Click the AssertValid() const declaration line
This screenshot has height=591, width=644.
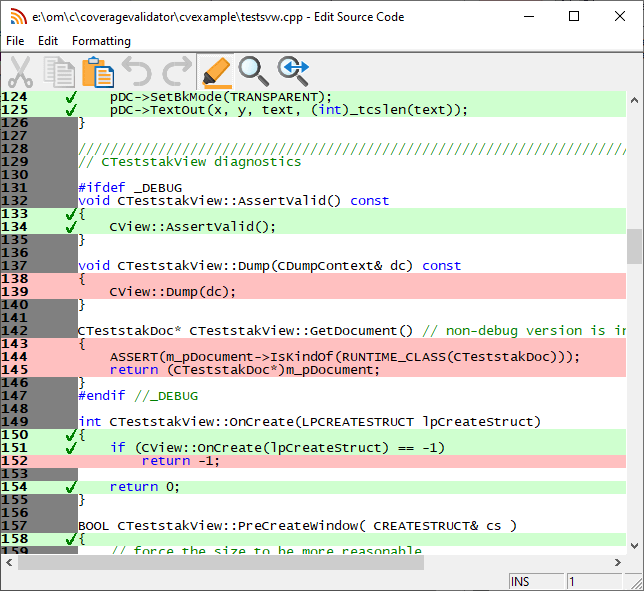(234, 201)
